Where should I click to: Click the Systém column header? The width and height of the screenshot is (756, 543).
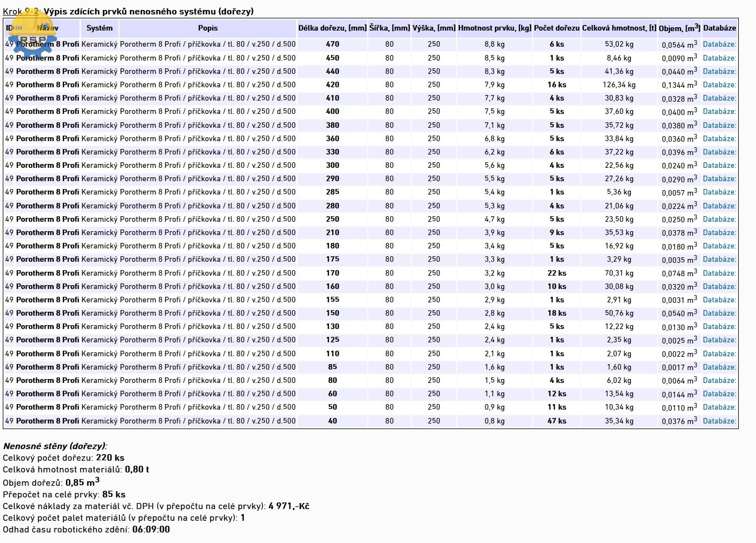click(x=99, y=28)
